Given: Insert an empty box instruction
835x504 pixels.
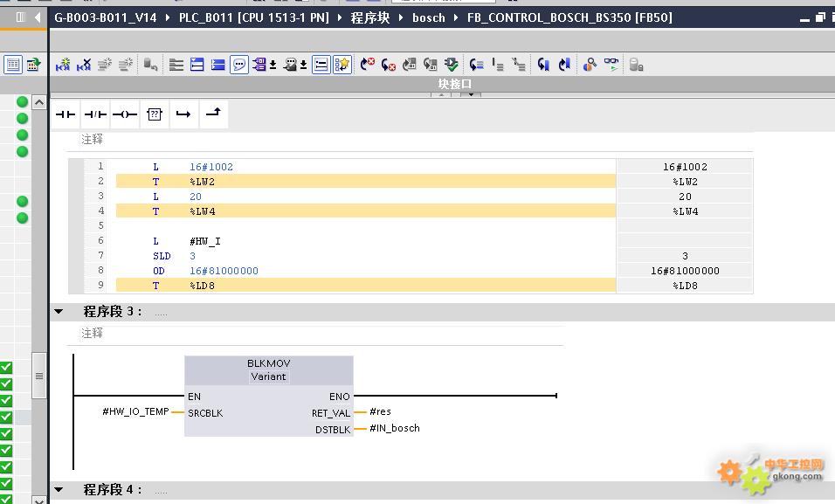Looking at the screenshot, I should (155, 114).
